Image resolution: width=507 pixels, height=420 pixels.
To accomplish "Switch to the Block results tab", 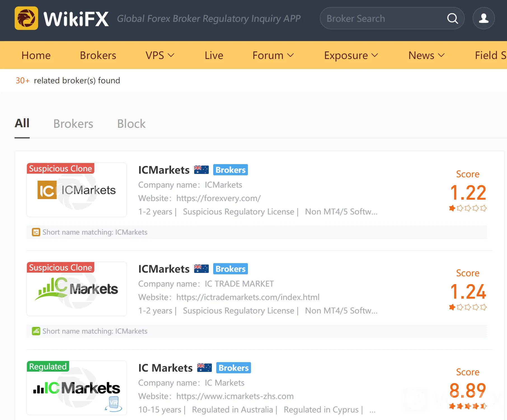I will point(131,124).
